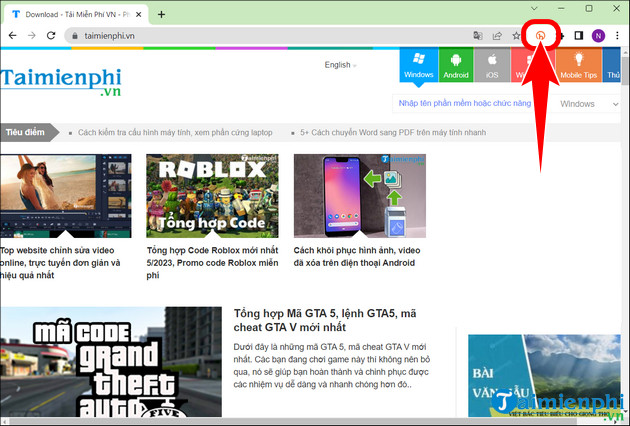Image resolution: width=630 pixels, height=426 pixels.
Task: Open '5+ Cách chuyển Word sang PDF' link
Action: (393, 132)
